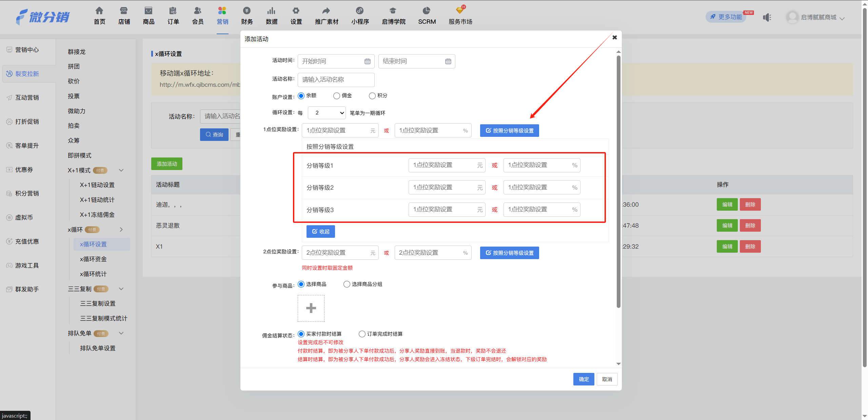This screenshot has width=868, height=420.
Task: Click the 活动名称 input in dialog
Action: (x=336, y=80)
